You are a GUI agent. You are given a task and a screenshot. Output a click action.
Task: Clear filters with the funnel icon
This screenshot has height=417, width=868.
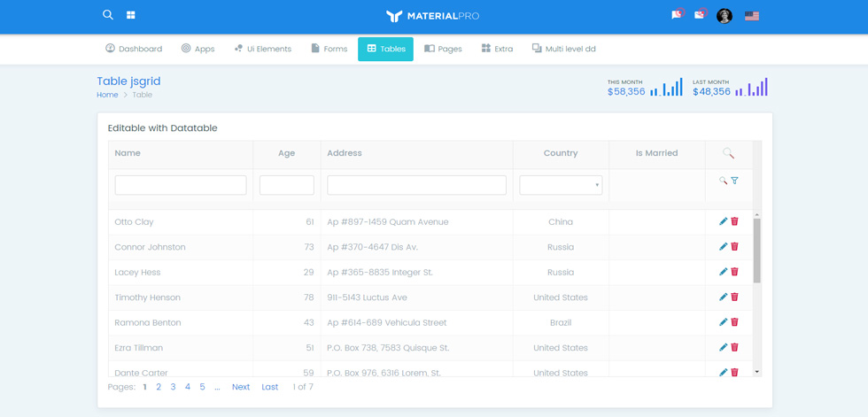[x=734, y=181]
